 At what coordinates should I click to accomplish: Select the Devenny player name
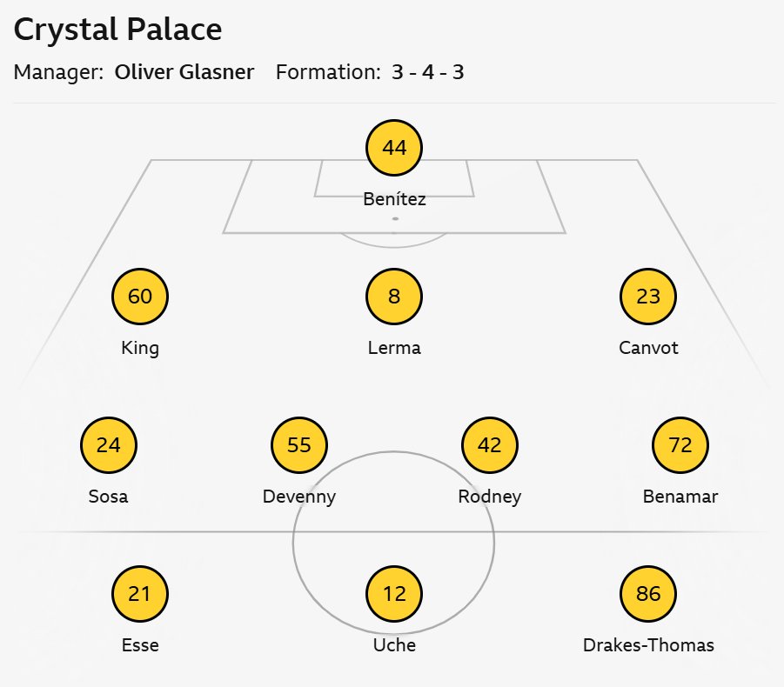299,497
